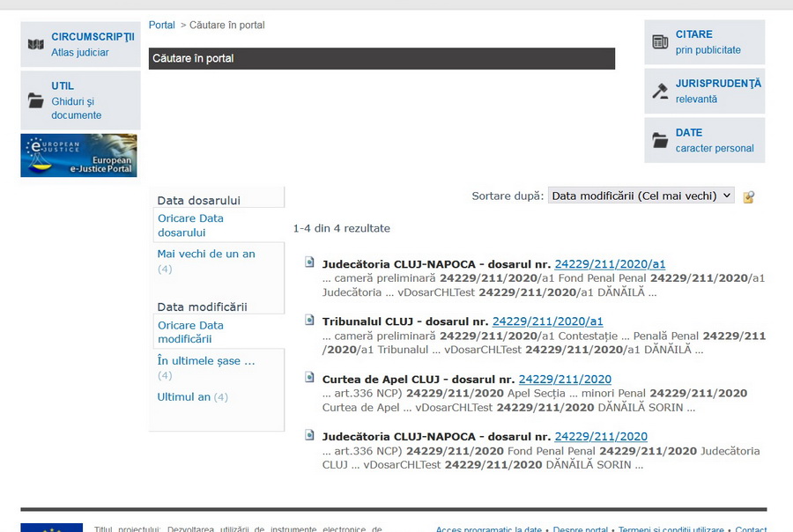This screenshot has width=793, height=532.
Task: Click document icon beside Curtea de Apel result
Action: [310, 378]
